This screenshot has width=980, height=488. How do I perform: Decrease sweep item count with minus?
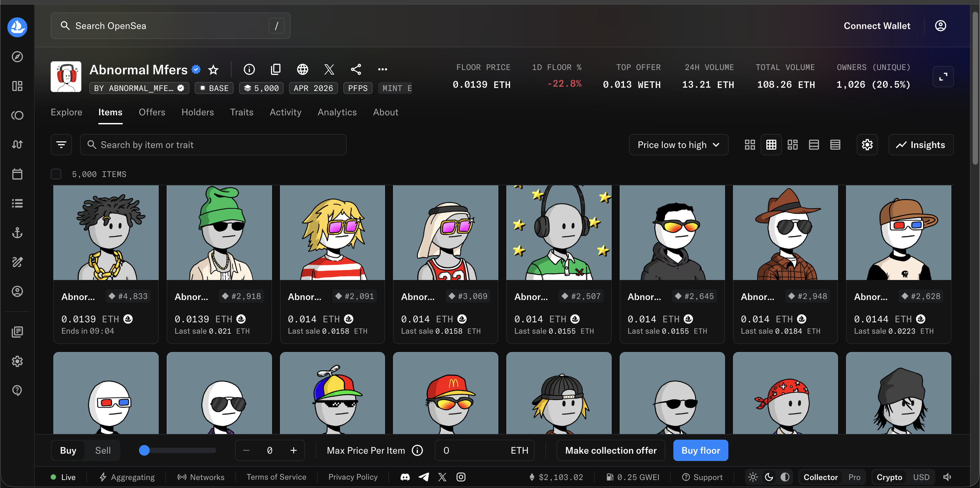246,450
